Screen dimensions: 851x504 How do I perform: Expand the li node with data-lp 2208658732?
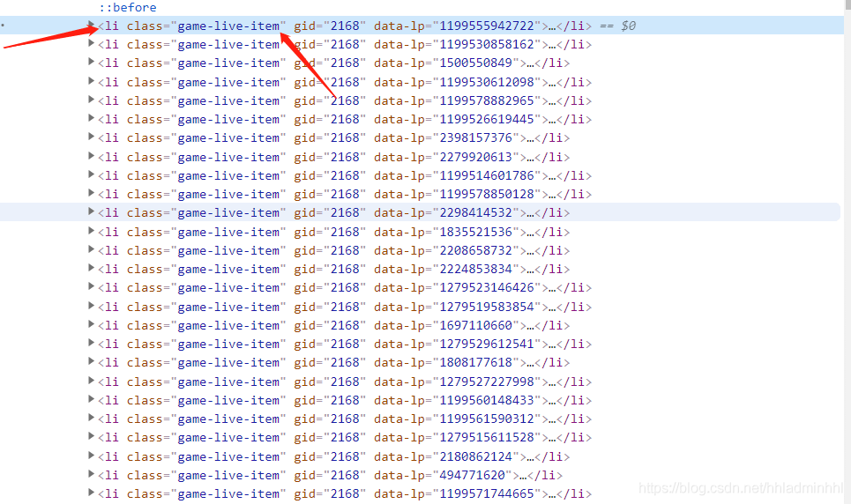(x=91, y=249)
